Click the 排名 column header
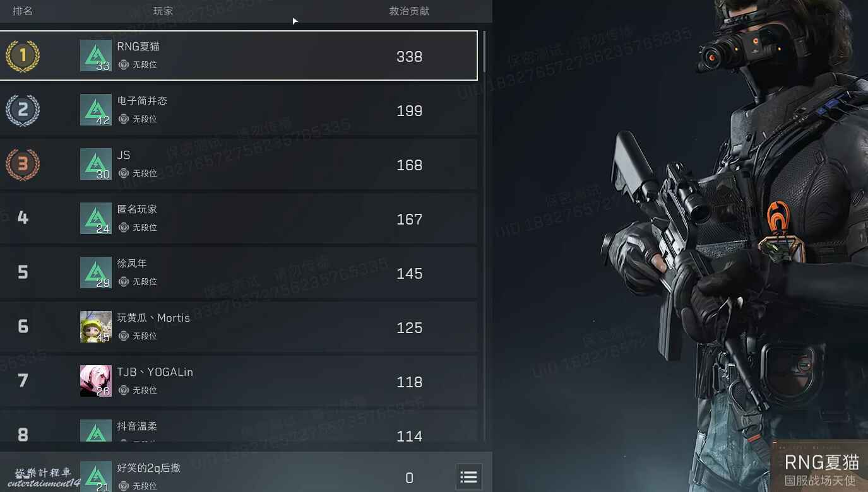 [x=23, y=11]
